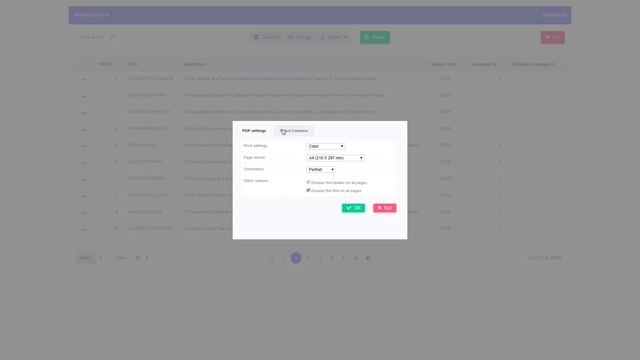640x360 pixels.
Task: Open the Sorting toolbar button
Action: (299, 37)
